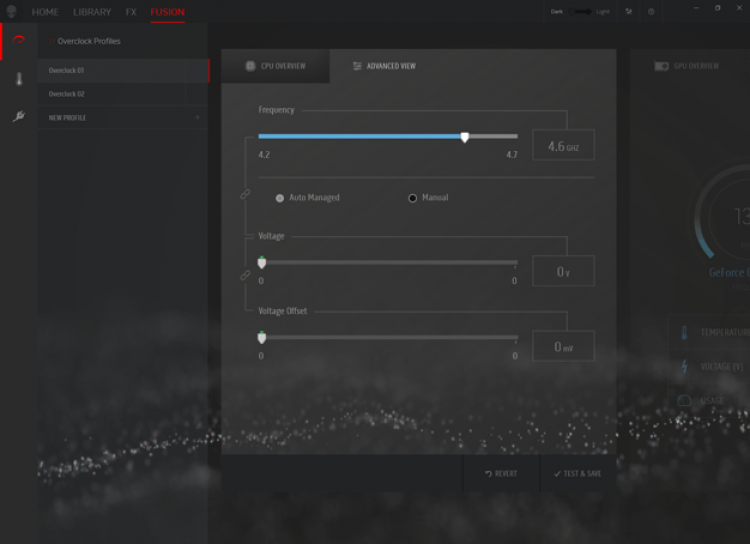Toggle the Dark/Light theme switch
This screenshot has width=750, height=544.
(x=580, y=11)
